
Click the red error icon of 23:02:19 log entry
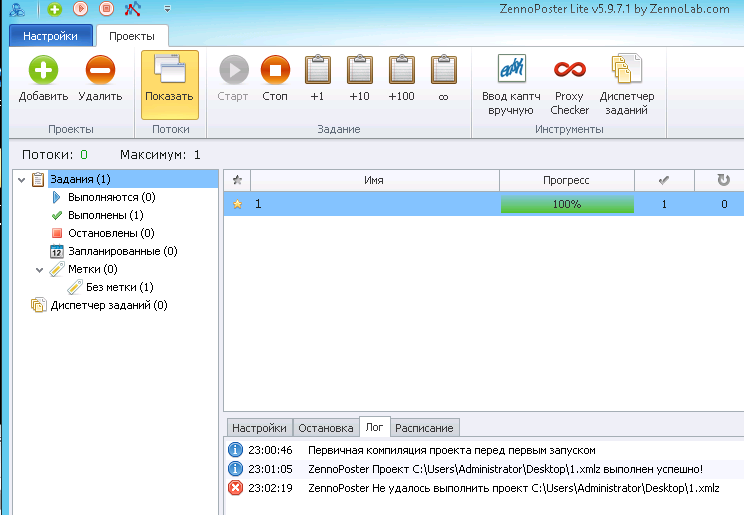[x=235, y=488]
